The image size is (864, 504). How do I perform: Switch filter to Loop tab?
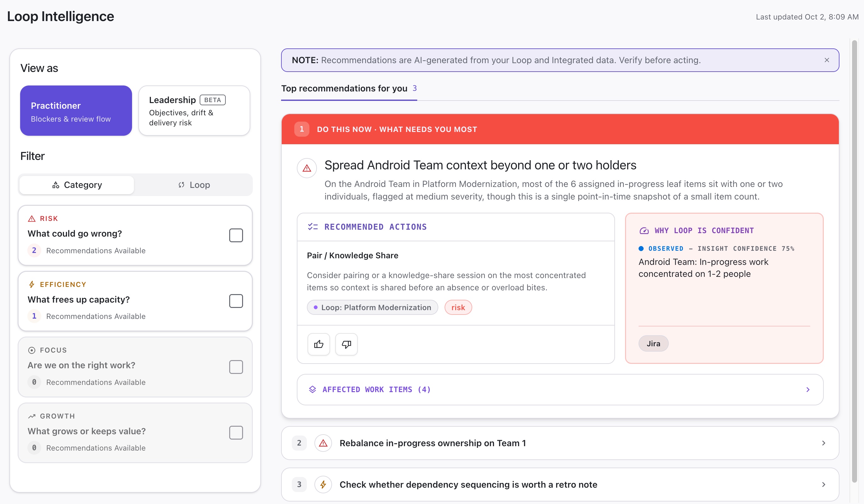pyautogui.click(x=194, y=185)
